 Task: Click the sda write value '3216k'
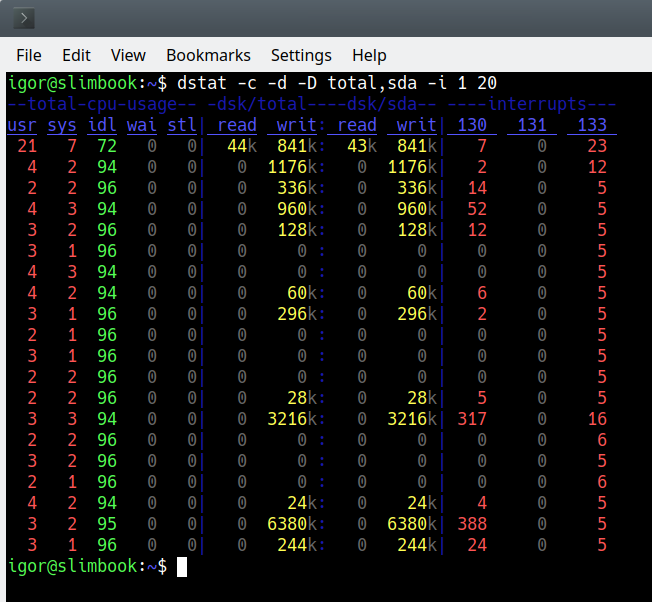[x=412, y=419]
